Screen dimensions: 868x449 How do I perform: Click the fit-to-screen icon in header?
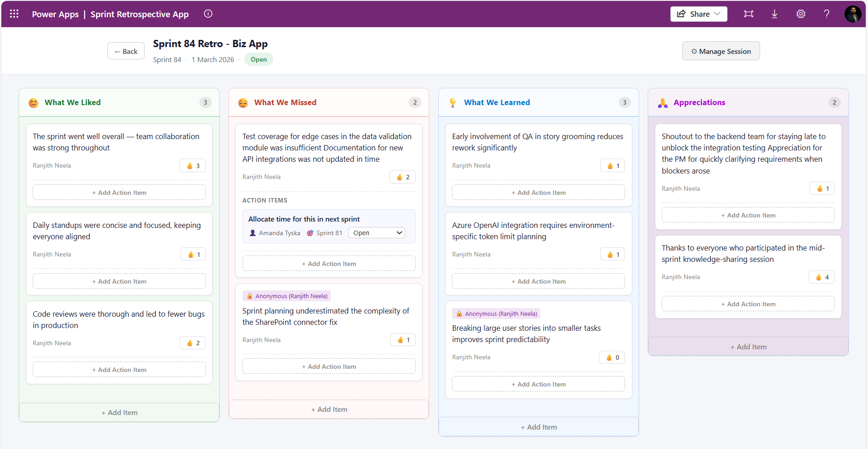pos(748,14)
